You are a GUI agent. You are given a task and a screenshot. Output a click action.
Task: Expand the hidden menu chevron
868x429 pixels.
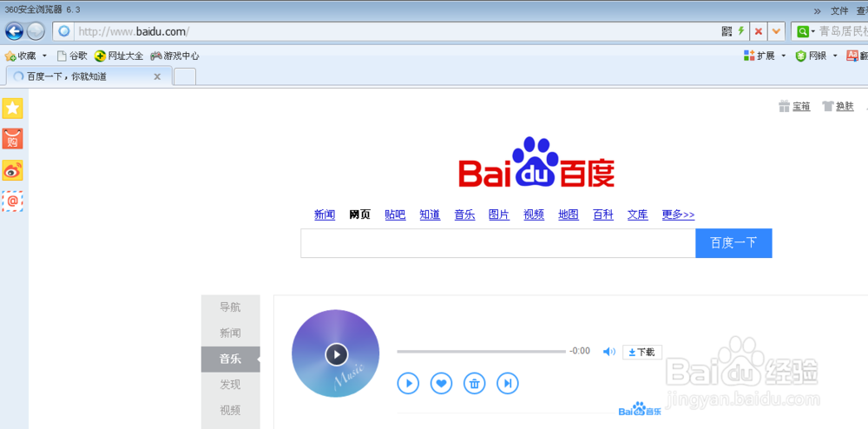click(817, 11)
